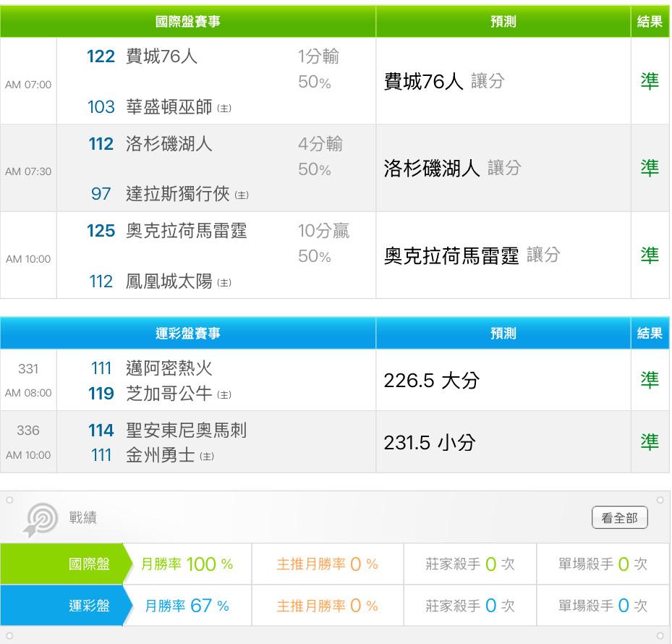The width and height of the screenshot is (672, 644).
Task: Click the 準 result for 費城76人 game
Action: (650, 81)
